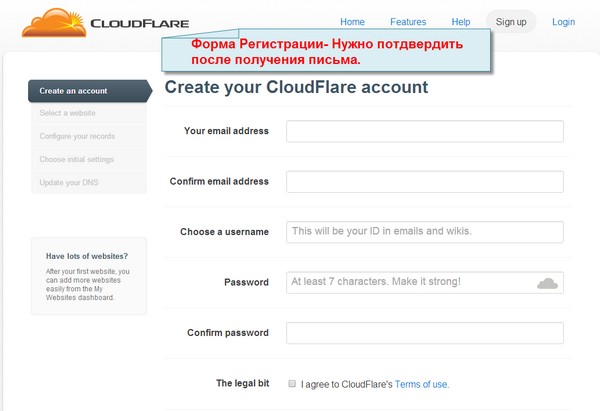Screen dimensions: 600x411
Task: Focus the Password input field
Action: (x=425, y=283)
